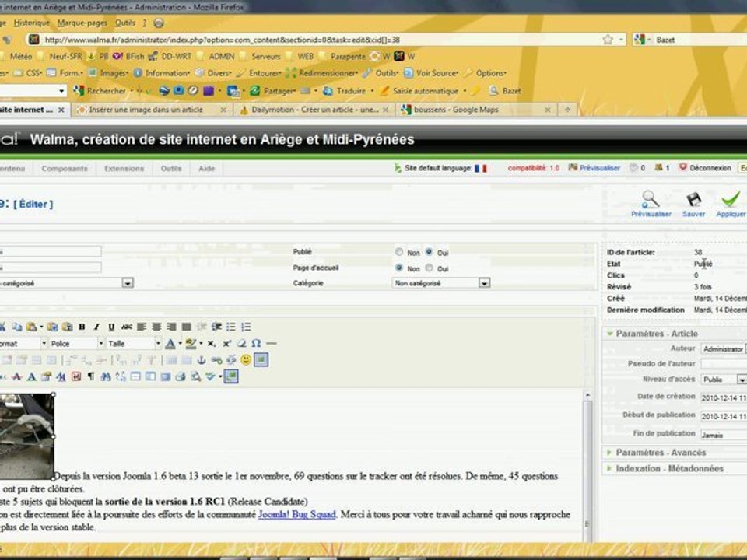Open Aide menu
The height and width of the screenshot is (560, 747).
(x=206, y=169)
